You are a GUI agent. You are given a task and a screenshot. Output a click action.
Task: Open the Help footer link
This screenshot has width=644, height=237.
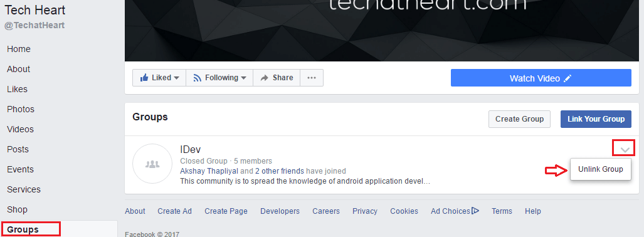(533, 211)
